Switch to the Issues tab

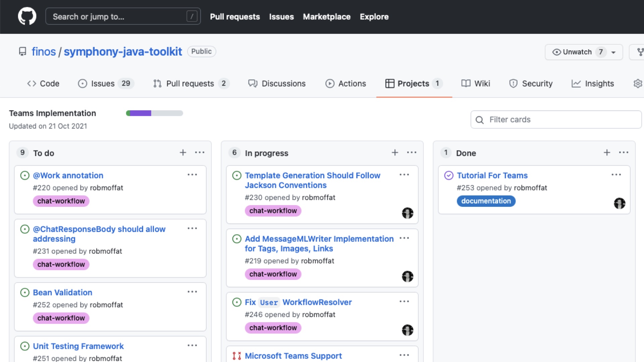click(106, 83)
